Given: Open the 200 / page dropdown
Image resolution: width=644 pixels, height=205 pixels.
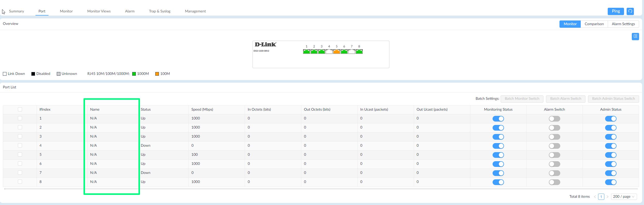Looking at the screenshot, I should click(x=624, y=197).
